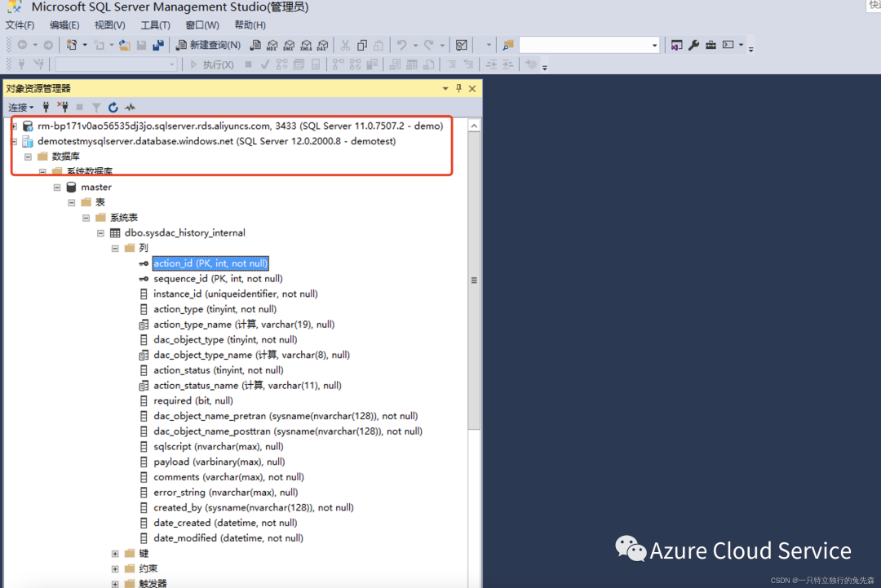881x588 pixels.
Task: Open the search combo box dropdown arrow
Action: [x=654, y=45]
